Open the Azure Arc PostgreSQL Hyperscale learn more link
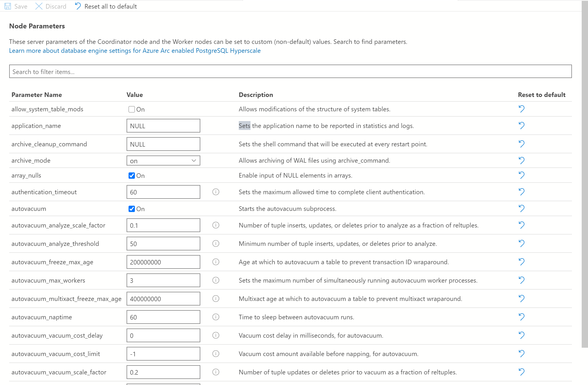This screenshot has width=588, height=385. pos(135,50)
